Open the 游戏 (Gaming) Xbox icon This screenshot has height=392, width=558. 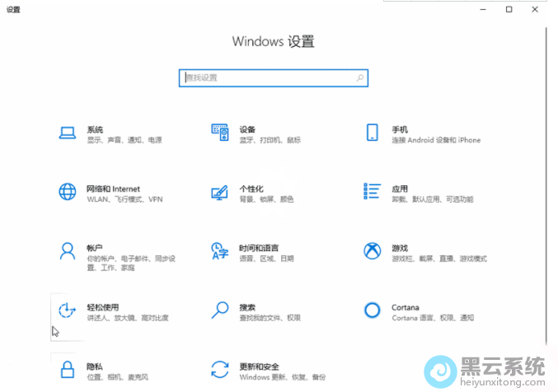[372, 251]
